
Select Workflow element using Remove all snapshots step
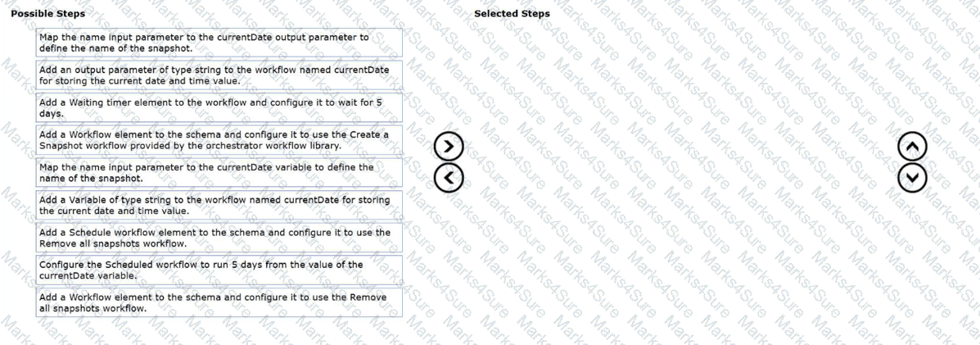tap(219, 302)
